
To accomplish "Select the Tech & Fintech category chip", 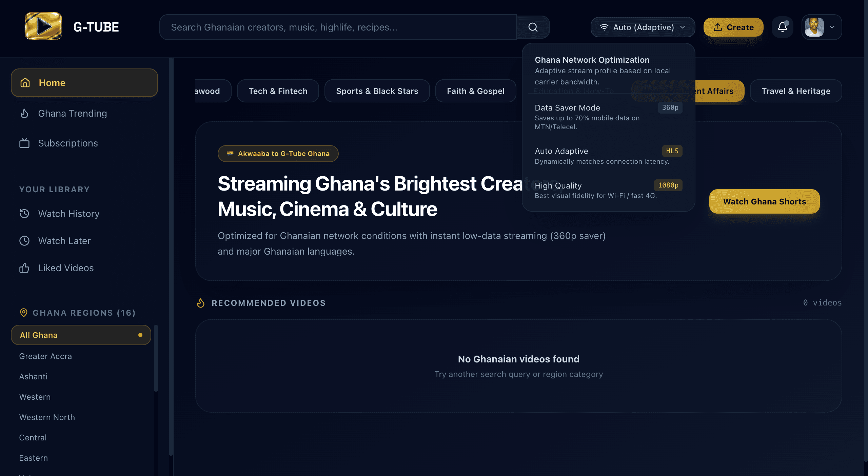I will click(278, 91).
